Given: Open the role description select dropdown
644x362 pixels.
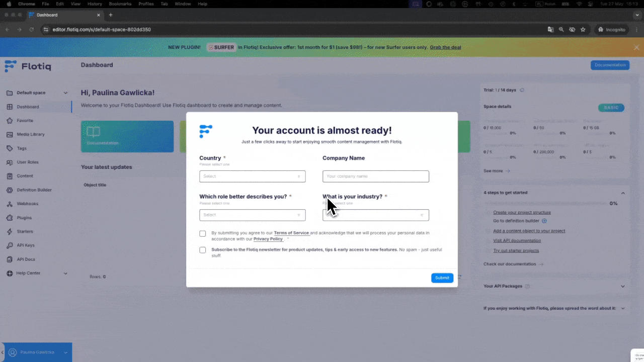Looking at the screenshot, I should pyautogui.click(x=253, y=215).
